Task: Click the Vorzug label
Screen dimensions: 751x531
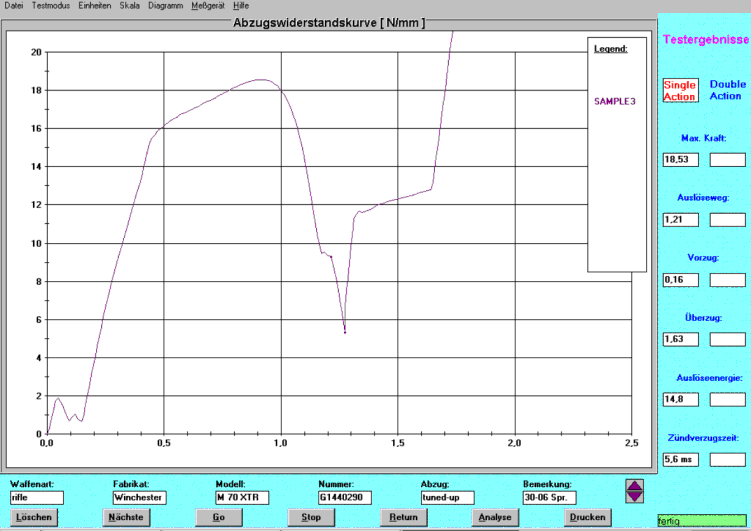Action: [703, 258]
